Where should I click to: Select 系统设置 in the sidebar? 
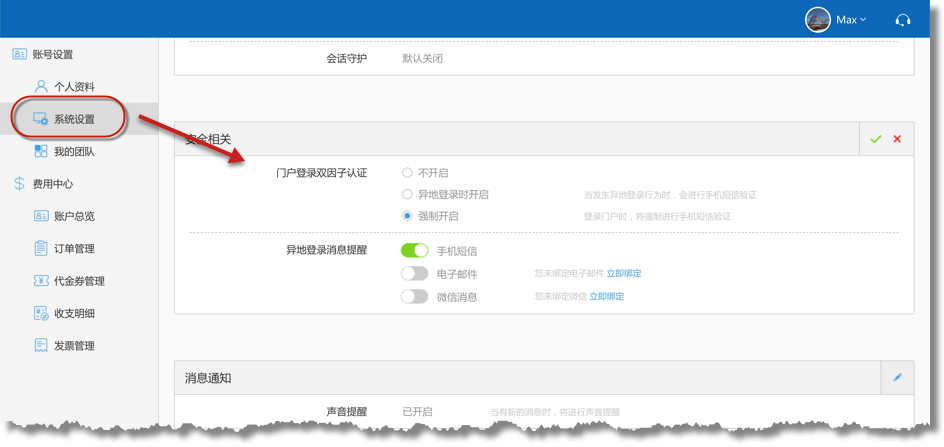tap(74, 119)
